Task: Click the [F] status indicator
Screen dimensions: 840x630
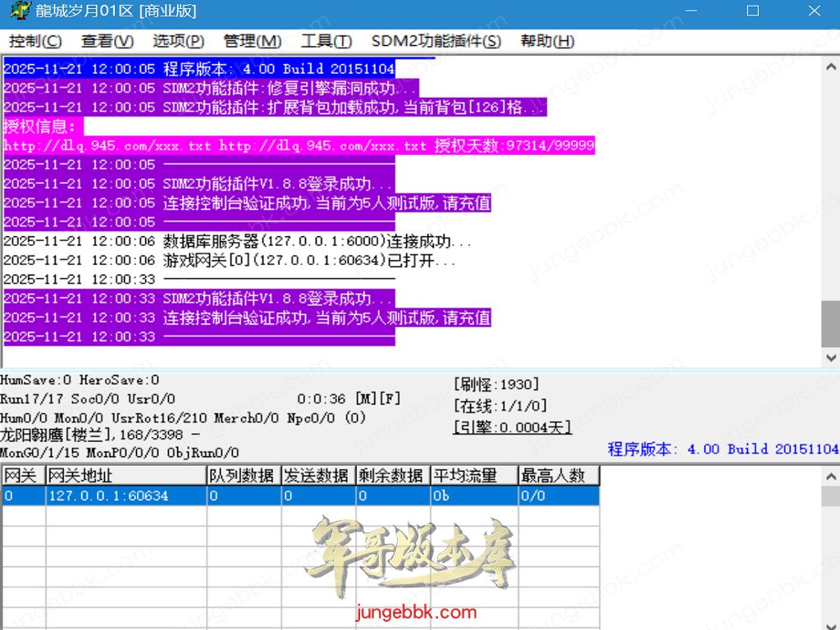Action: pos(390,399)
